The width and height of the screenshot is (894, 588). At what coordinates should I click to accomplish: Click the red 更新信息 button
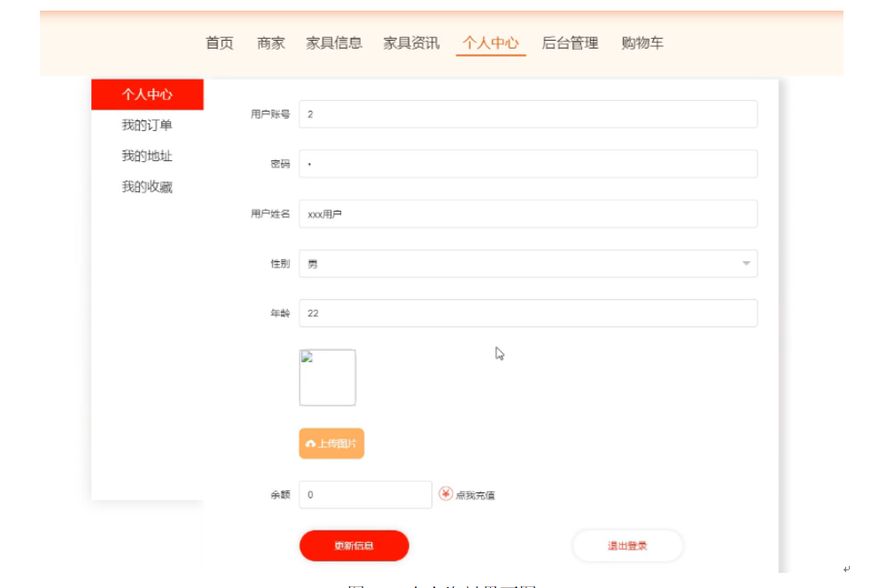click(x=354, y=545)
